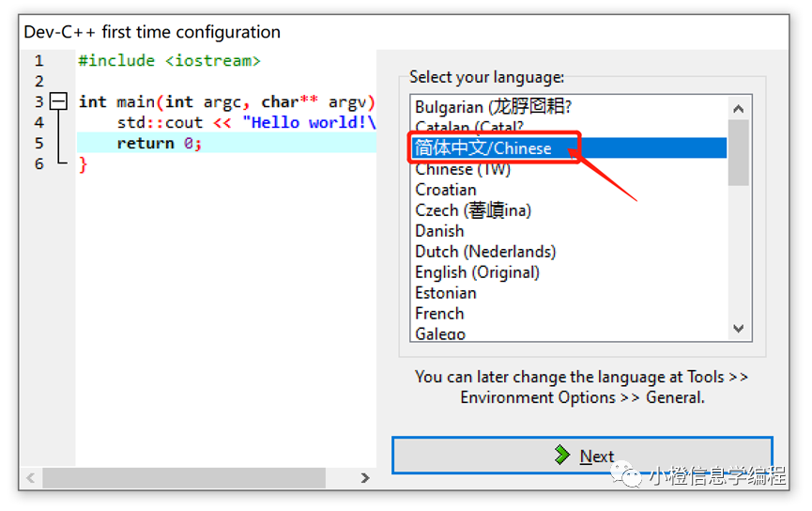This screenshot has height=511, width=812.
Task: Click code preview horizontal scrollbar thumb
Action: (184, 478)
